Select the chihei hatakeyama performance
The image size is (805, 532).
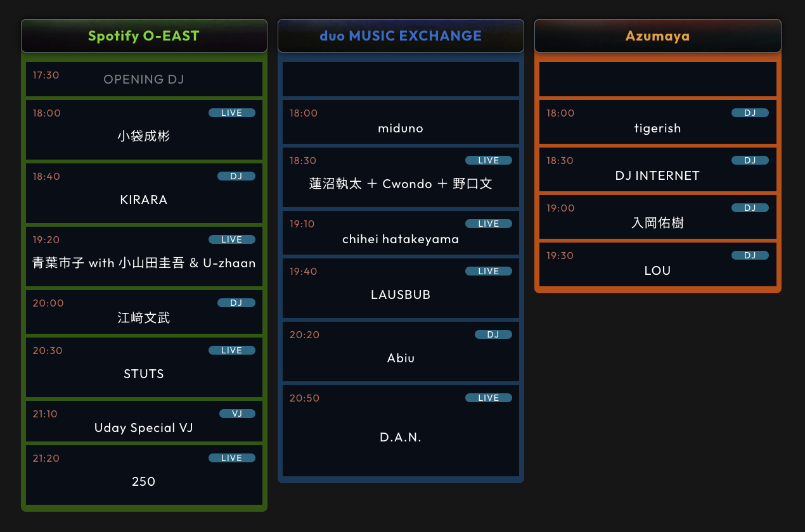[401, 239]
